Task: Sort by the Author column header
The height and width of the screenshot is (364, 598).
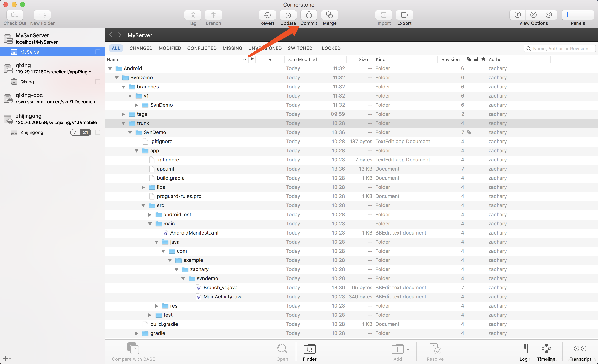Action: click(518, 59)
